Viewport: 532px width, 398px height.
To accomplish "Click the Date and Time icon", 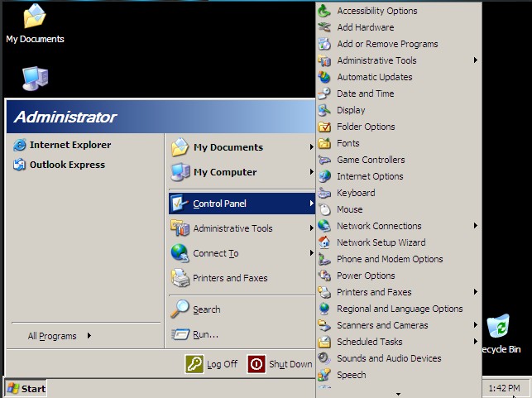I will click(324, 94).
